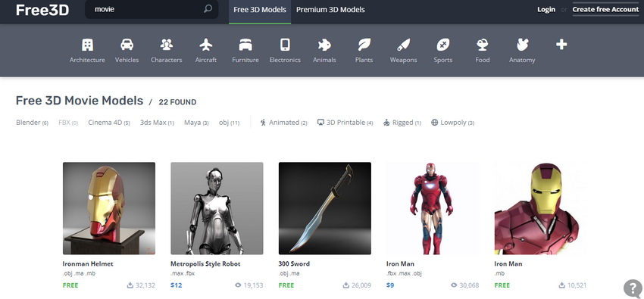
Task: Click the .fbx .max .obj format text
Action: click(404, 273)
